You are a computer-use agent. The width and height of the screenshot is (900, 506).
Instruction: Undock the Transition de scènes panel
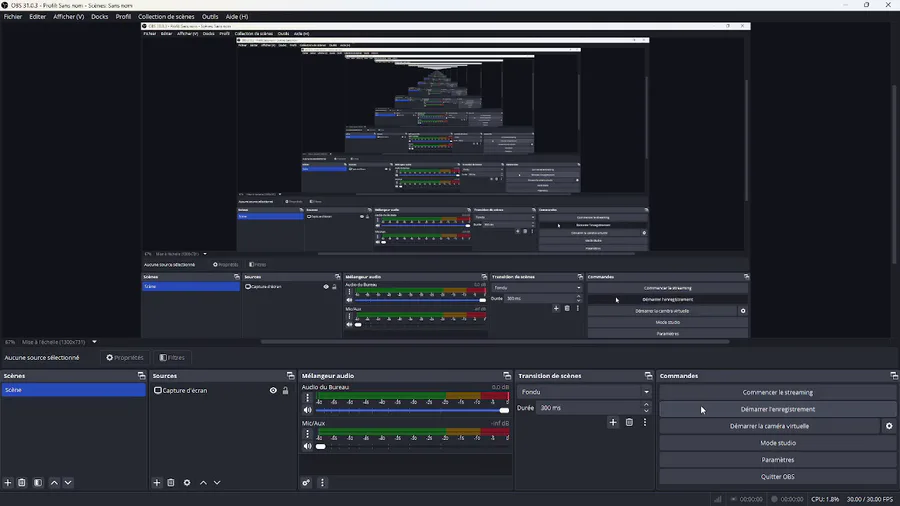pos(648,376)
